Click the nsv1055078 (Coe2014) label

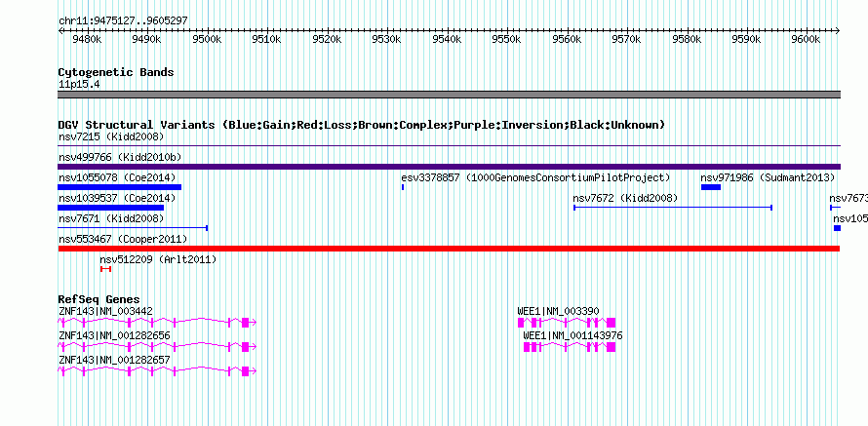(117, 177)
